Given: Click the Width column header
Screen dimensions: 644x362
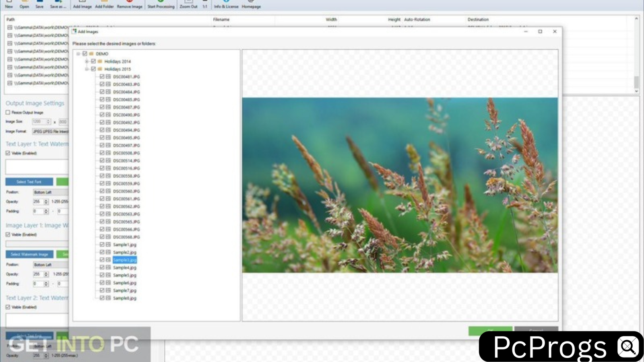Looking at the screenshot, I should [x=331, y=19].
